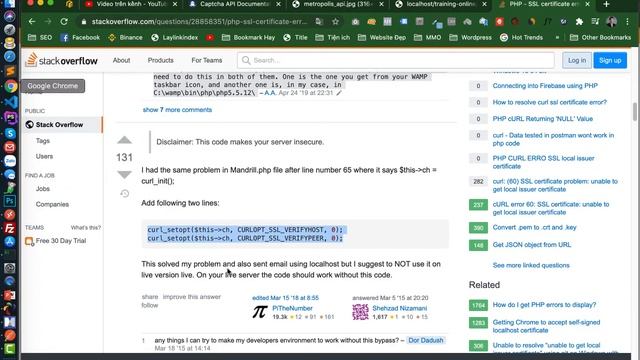
Task: Open the Bookmark Hay folder
Action: point(248,38)
